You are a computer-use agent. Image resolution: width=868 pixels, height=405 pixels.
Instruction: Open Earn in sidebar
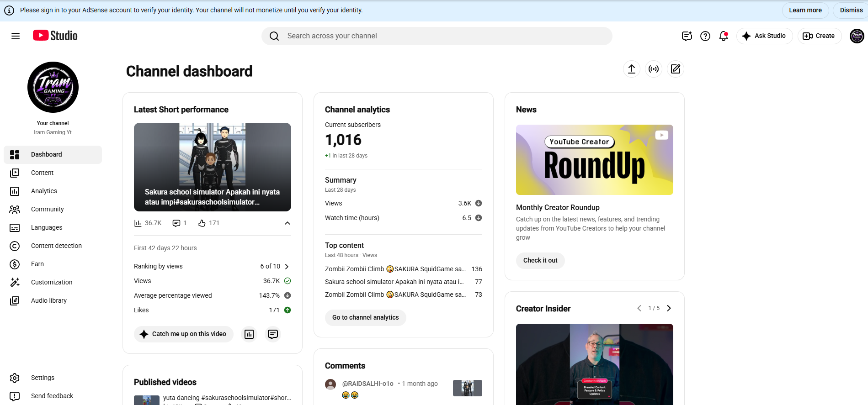pyautogui.click(x=53, y=264)
